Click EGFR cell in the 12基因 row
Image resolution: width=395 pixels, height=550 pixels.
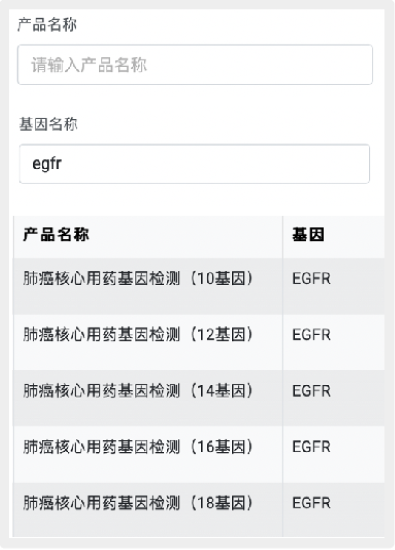312,335
